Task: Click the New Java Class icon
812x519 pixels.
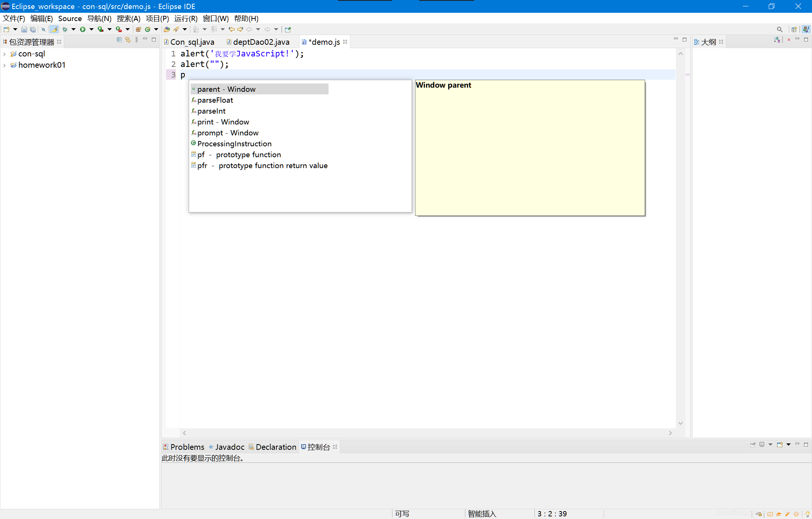Action: [148, 29]
